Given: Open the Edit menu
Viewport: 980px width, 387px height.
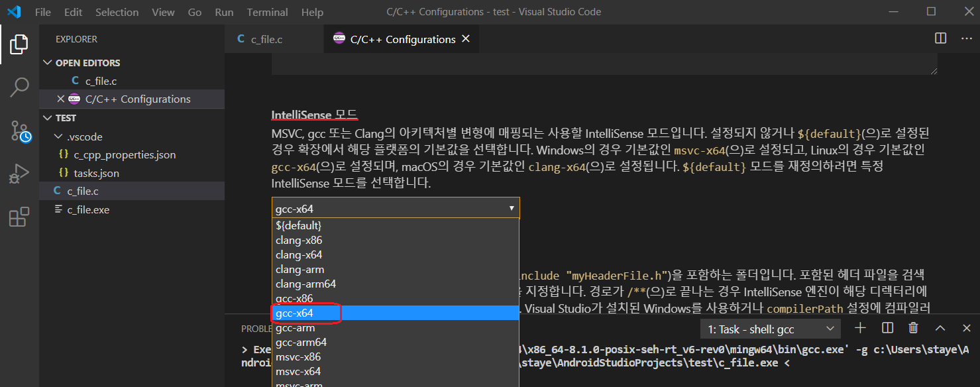Looking at the screenshot, I should 74,12.
